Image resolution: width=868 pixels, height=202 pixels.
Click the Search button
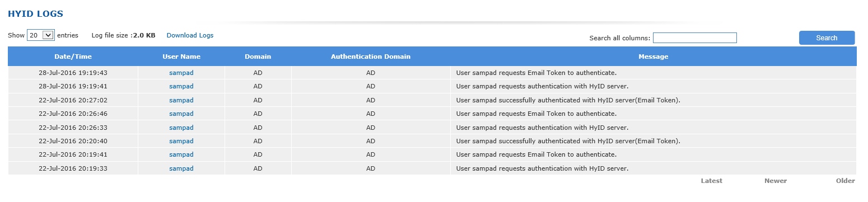point(827,37)
